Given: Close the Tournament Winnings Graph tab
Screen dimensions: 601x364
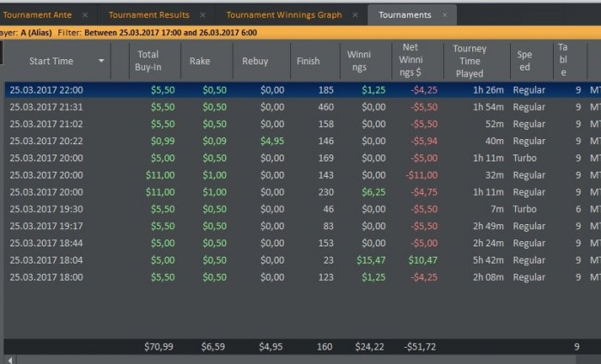Looking at the screenshot, I should click(x=355, y=15).
